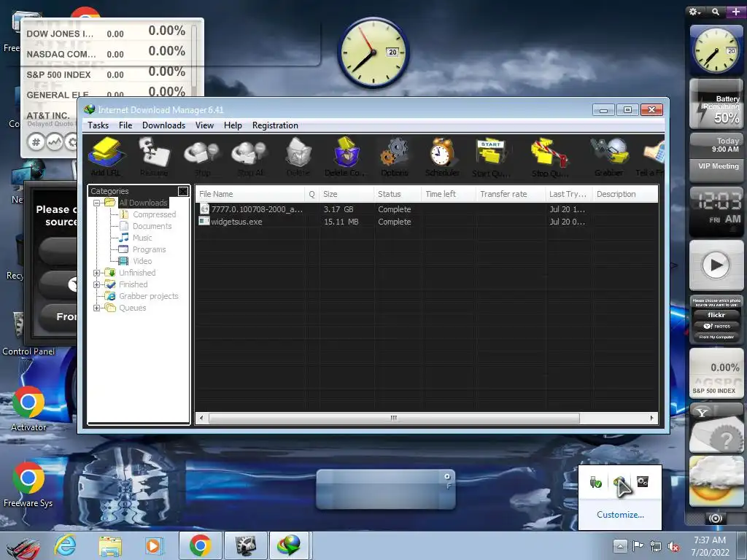Click the download list scroll right arrow
Screen dimensions: 747x560
[651, 418]
